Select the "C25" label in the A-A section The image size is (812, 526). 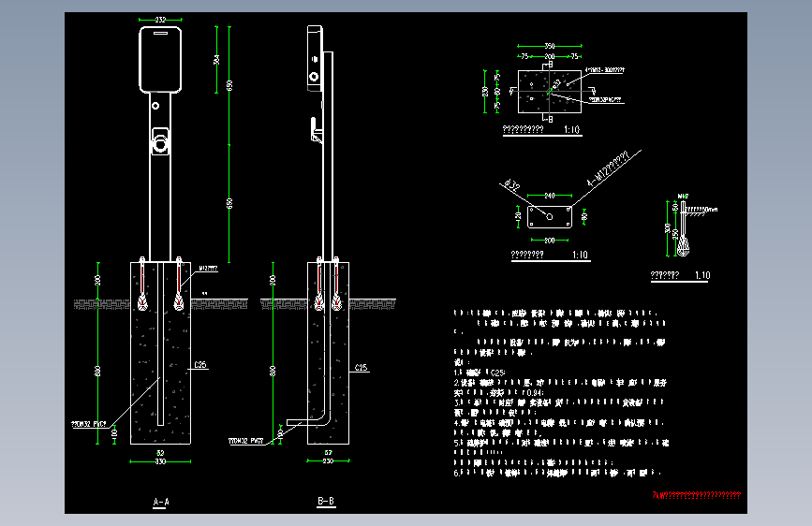[x=200, y=365]
